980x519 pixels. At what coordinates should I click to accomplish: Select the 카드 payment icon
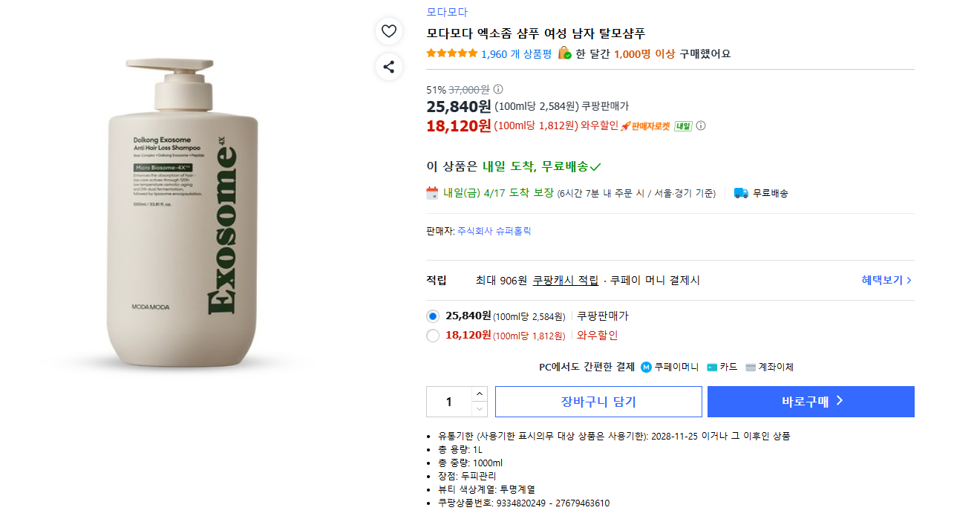coord(711,366)
